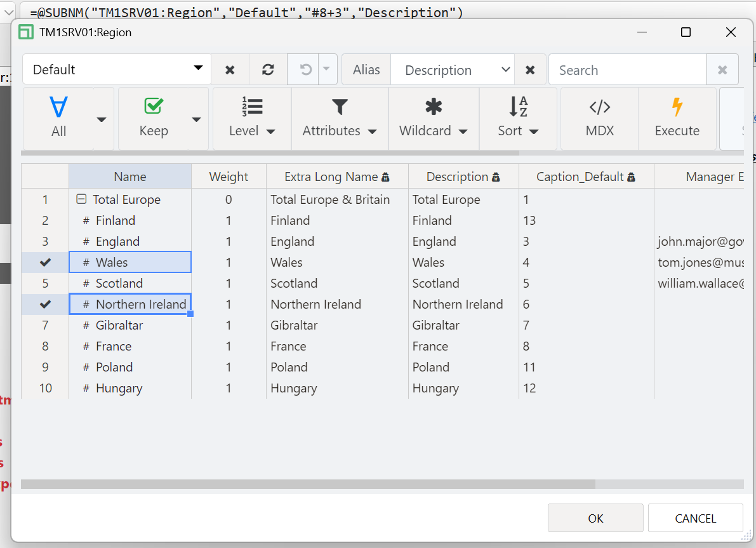Open the Attributes filter menu
The image size is (756, 548).
[340, 119]
